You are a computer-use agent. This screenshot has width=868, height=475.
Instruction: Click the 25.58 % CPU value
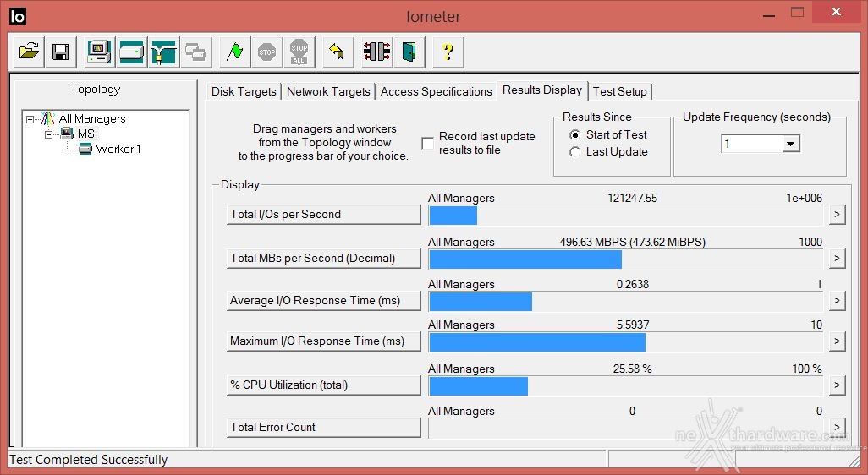tap(632, 369)
